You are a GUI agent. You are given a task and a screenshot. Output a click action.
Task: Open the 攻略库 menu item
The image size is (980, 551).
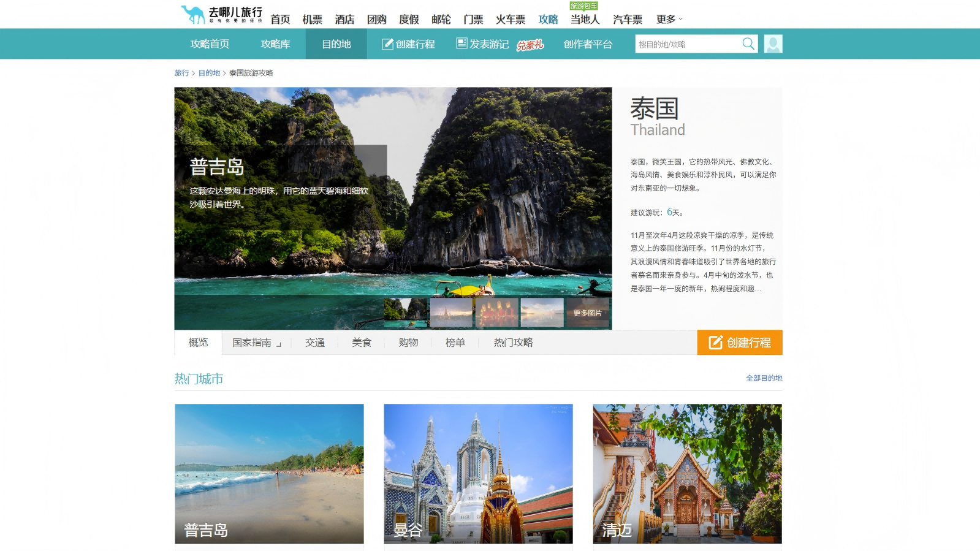click(275, 44)
